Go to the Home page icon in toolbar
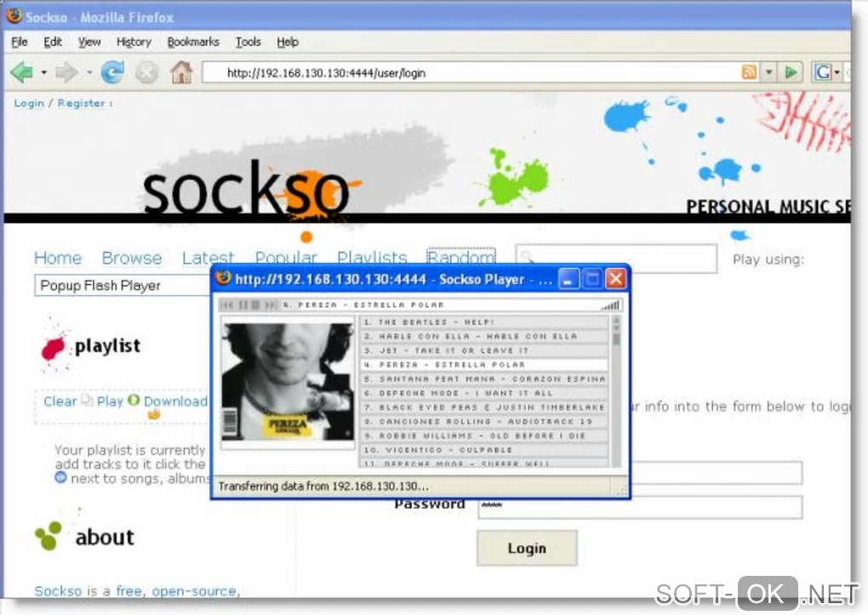Screen dimensions: 868x615 [x=181, y=72]
